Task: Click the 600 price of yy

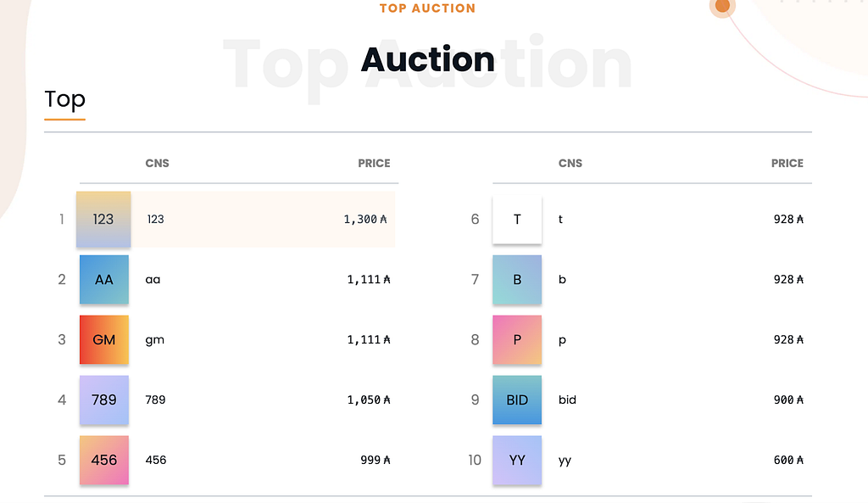Action: tap(789, 461)
